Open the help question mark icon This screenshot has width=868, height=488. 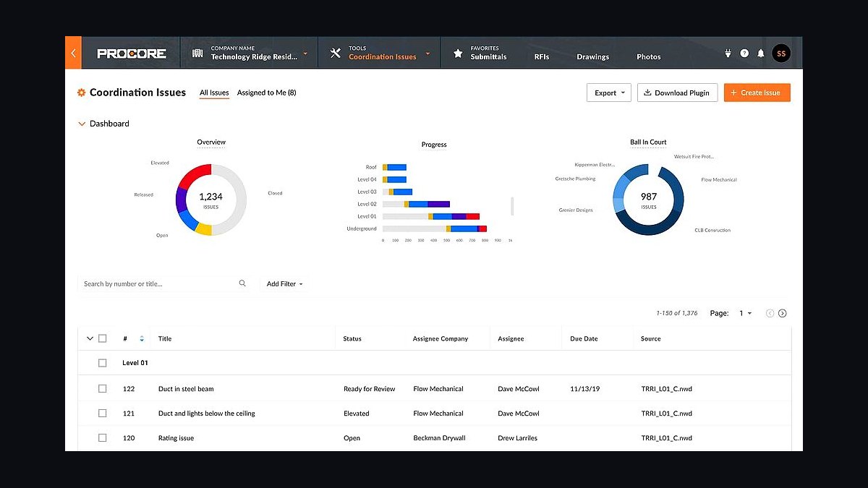tap(744, 53)
